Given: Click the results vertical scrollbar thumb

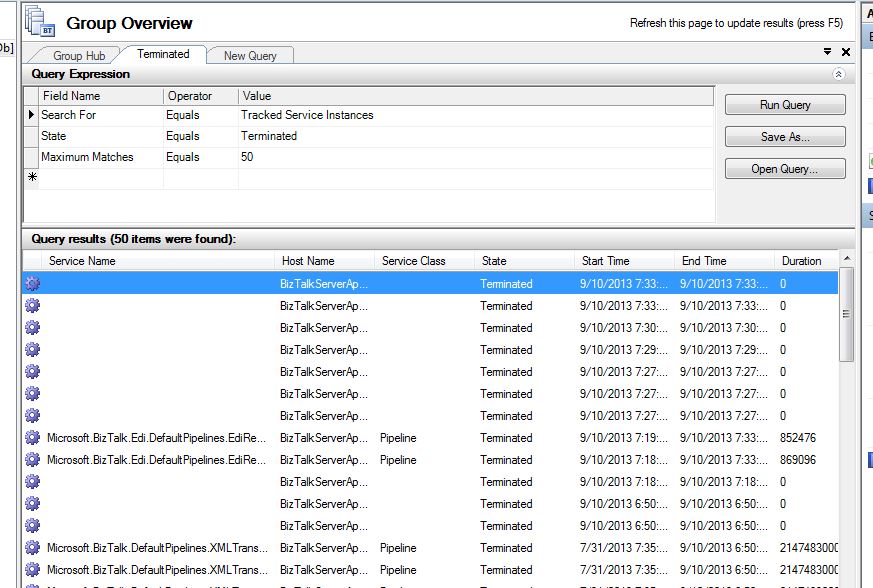Looking at the screenshot, I should [846, 314].
